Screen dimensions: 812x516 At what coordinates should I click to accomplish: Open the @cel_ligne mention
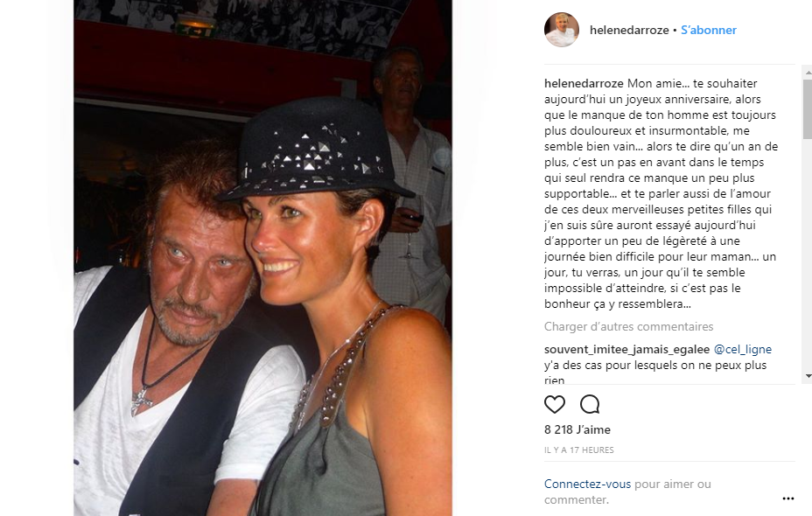[x=743, y=349]
